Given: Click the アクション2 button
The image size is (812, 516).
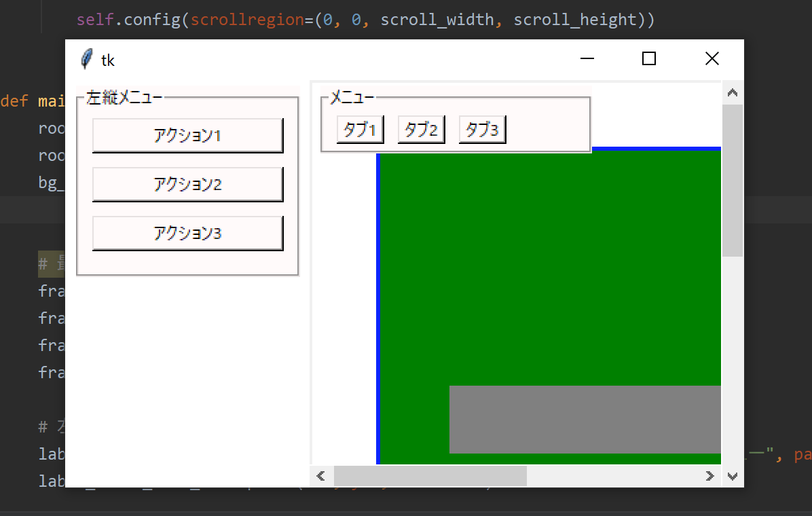Looking at the screenshot, I should (x=187, y=184).
